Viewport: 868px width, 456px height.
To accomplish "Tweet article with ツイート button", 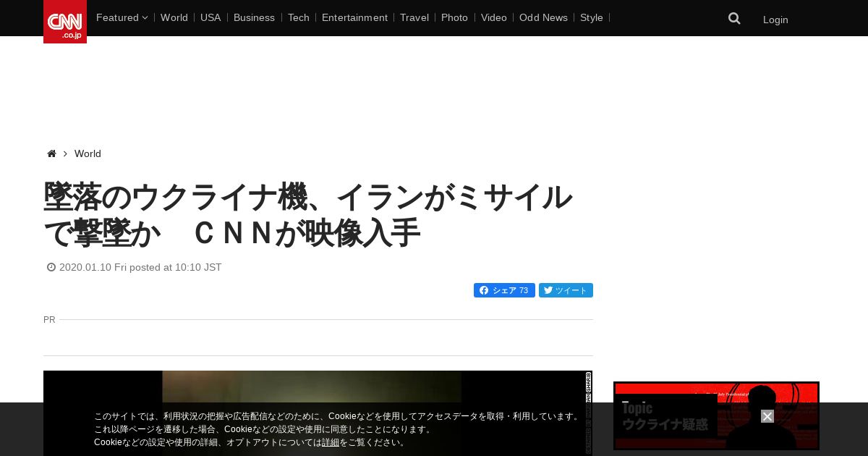I will coord(566,290).
